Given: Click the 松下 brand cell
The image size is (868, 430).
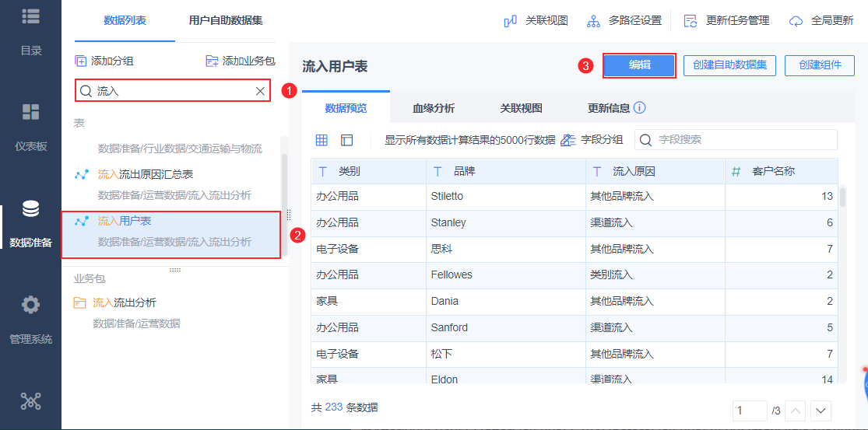Looking at the screenshot, I should pos(506,354).
